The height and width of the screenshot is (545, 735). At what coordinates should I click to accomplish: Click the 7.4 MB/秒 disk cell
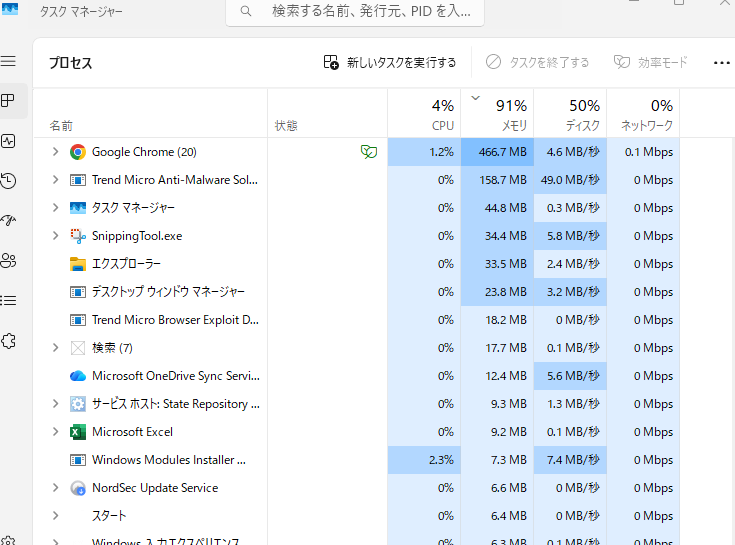pos(570,460)
